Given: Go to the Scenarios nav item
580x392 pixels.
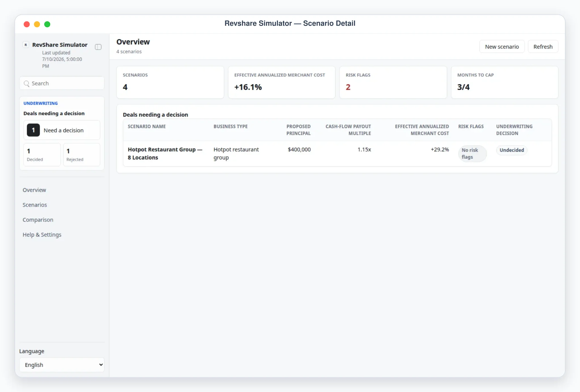Looking at the screenshot, I should pyautogui.click(x=35, y=205).
